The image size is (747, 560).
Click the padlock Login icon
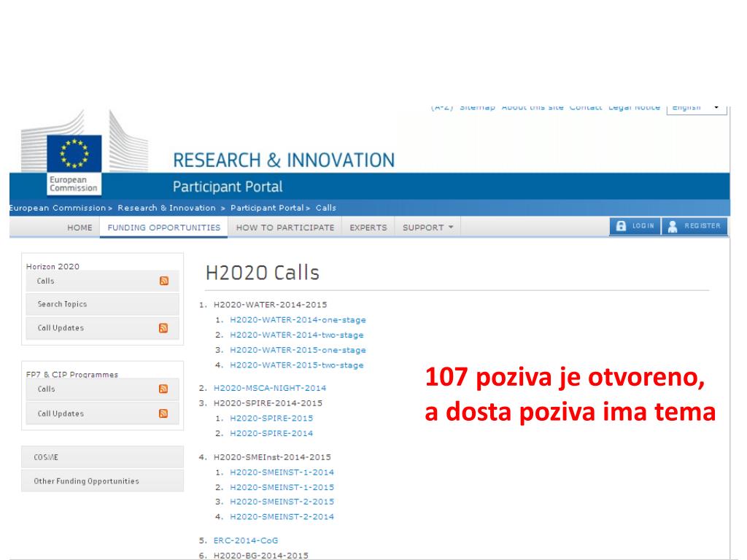coord(621,226)
